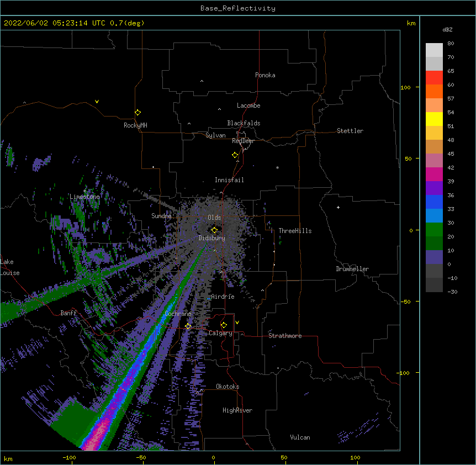The image size is (476, 465).
Task: Click the bright green 20-30 dBZ legend swatch
Action: [434, 230]
